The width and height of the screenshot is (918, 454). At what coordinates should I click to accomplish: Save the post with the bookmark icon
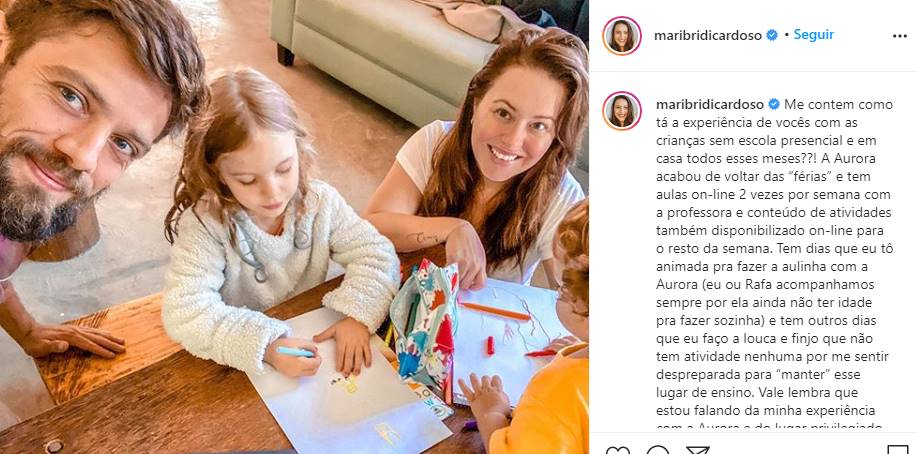point(898,450)
